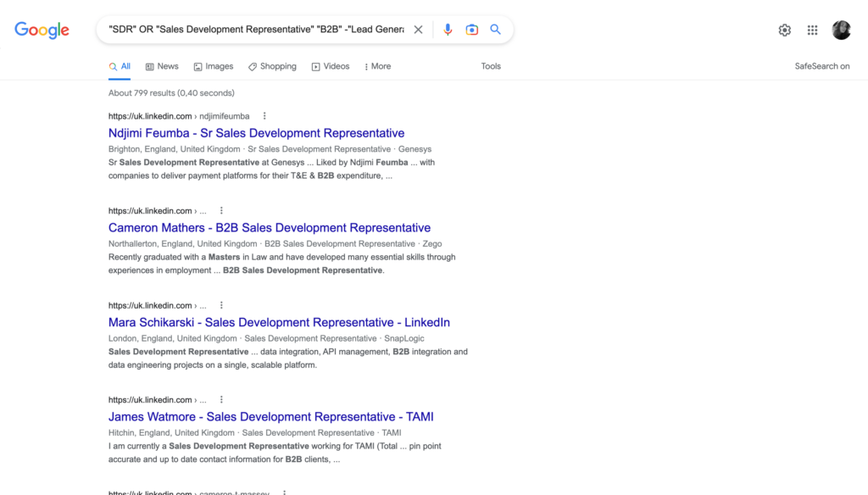Clear the search query with the X icon

pyautogui.click(x=418, y=29)
